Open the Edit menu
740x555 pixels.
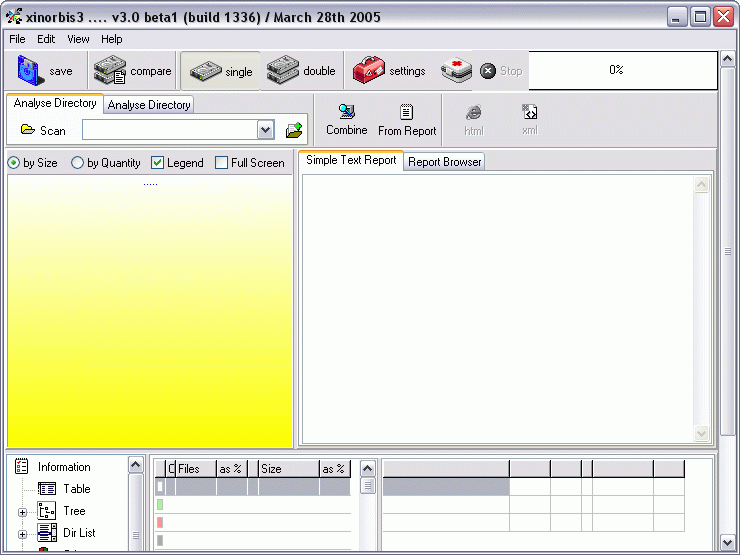click(x=46, y=39)
